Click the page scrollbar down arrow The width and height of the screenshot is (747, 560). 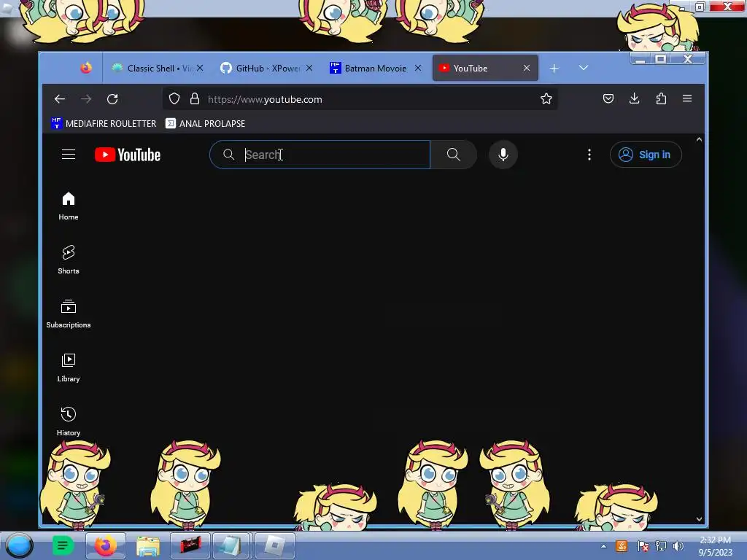tap(699, 519)
